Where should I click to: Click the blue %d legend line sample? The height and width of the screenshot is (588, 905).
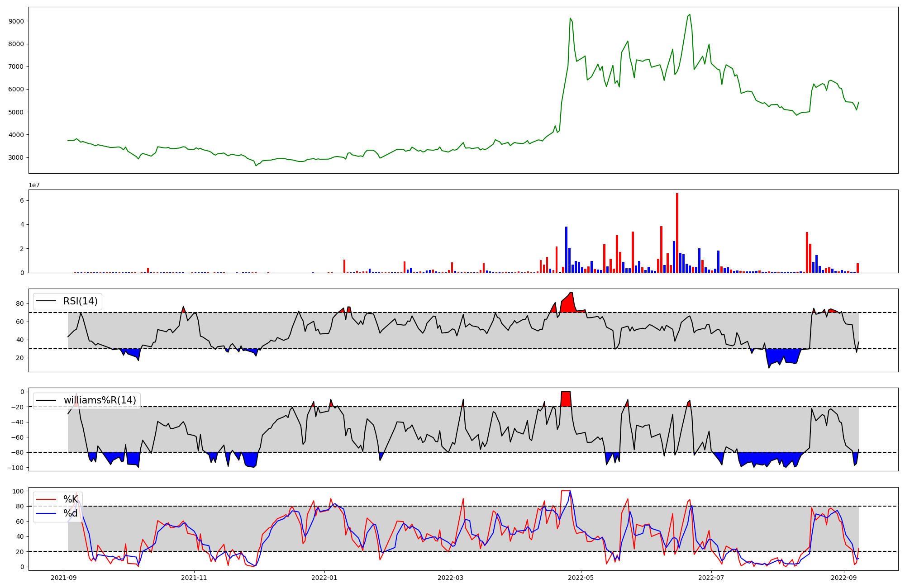tap(46, 513)
